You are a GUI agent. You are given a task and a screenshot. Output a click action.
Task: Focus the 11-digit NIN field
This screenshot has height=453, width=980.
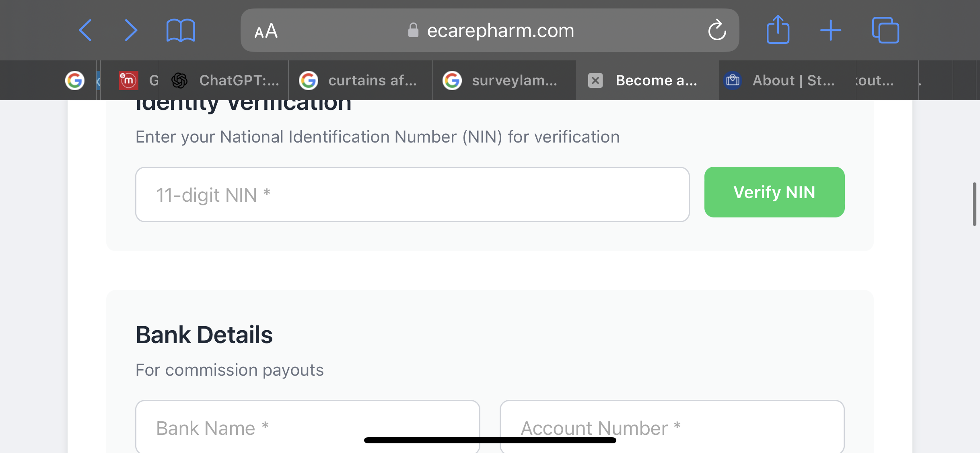(x=412, y=194)
